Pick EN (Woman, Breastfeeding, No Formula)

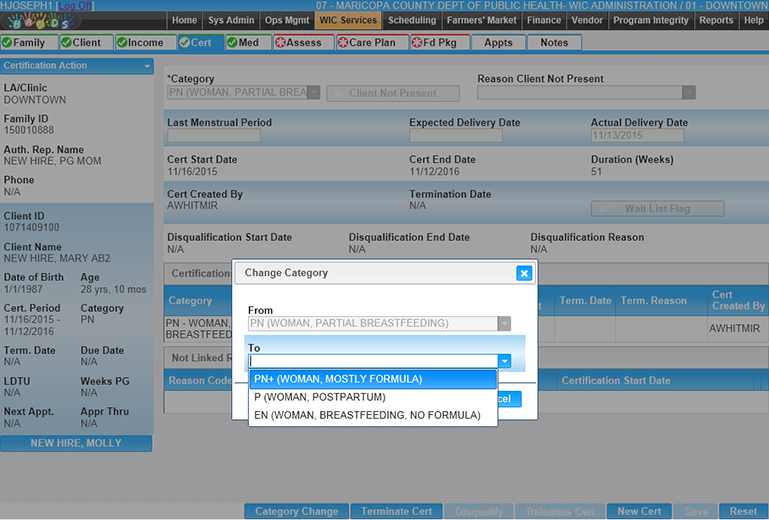(372, 415)
